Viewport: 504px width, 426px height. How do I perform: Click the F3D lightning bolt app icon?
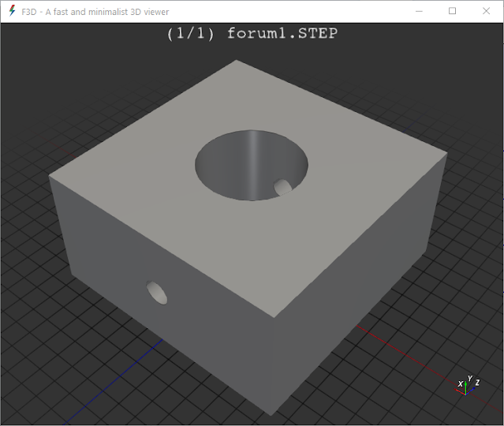tap(12, 11)
